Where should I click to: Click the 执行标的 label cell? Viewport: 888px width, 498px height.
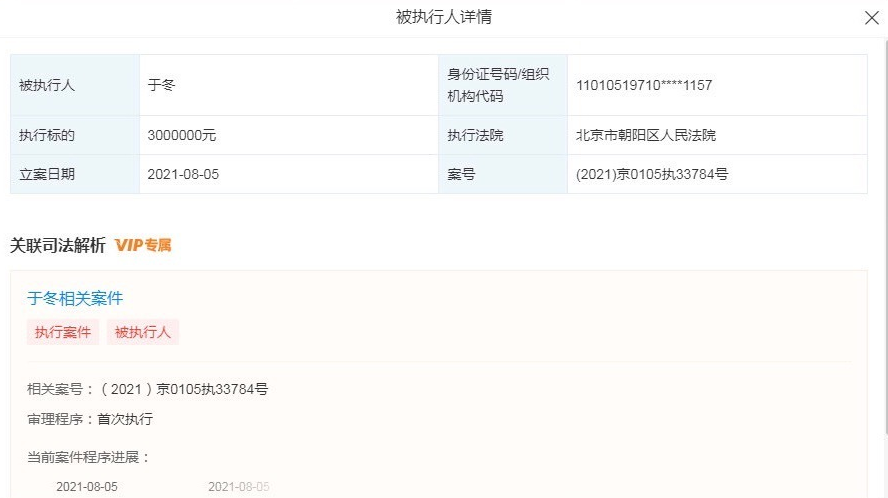tap(75, 135)
